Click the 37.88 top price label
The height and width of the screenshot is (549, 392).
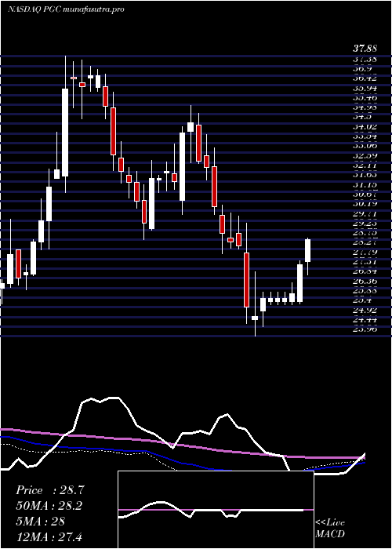(x=365, y=49)
